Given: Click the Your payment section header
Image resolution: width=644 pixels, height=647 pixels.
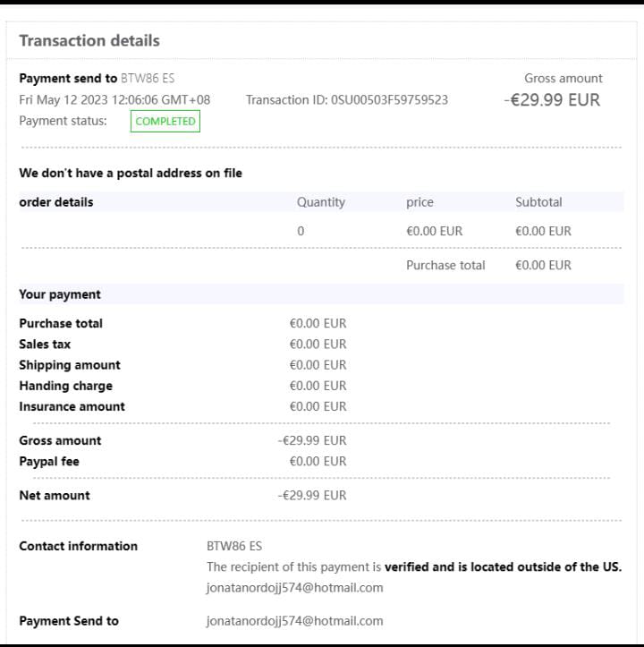Looking at the screenshot, I should coord(60,294).
